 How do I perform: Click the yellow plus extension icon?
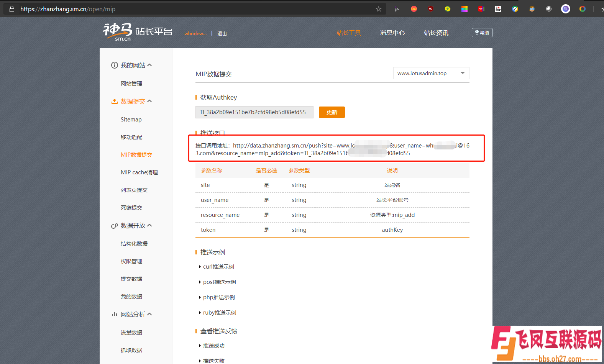point(448,9)
